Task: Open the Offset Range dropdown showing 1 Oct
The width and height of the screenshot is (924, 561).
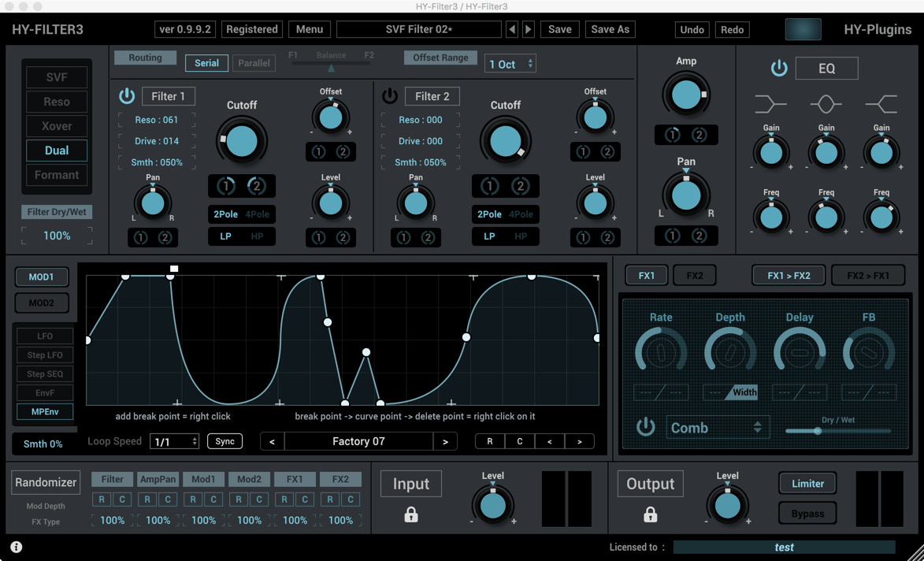Action: point(510,64)
